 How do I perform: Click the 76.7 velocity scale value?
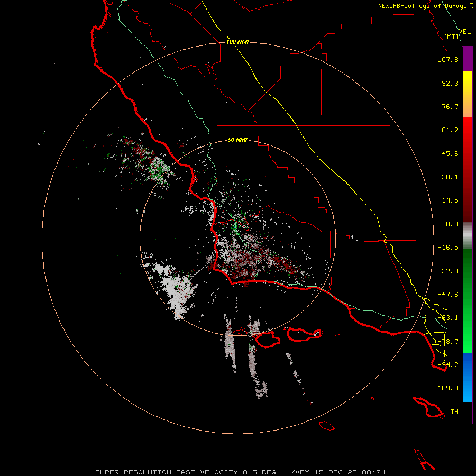click(x=450, y=106)
